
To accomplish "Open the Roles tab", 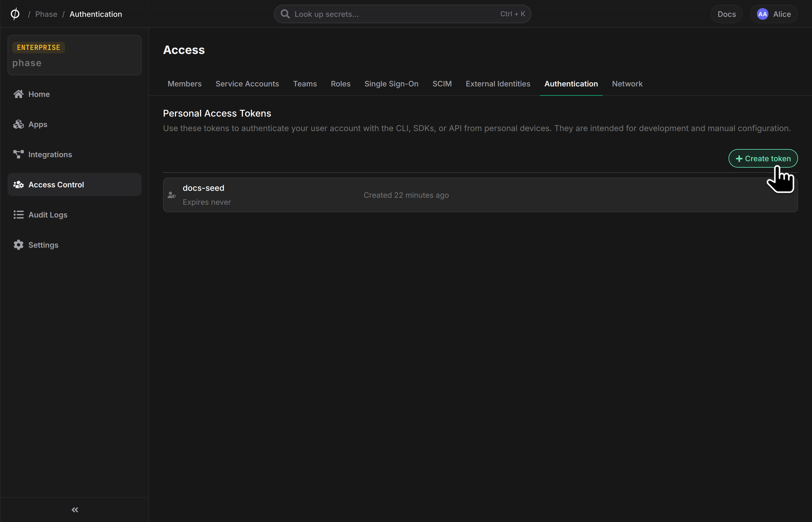I will click(x=340, y=84).
